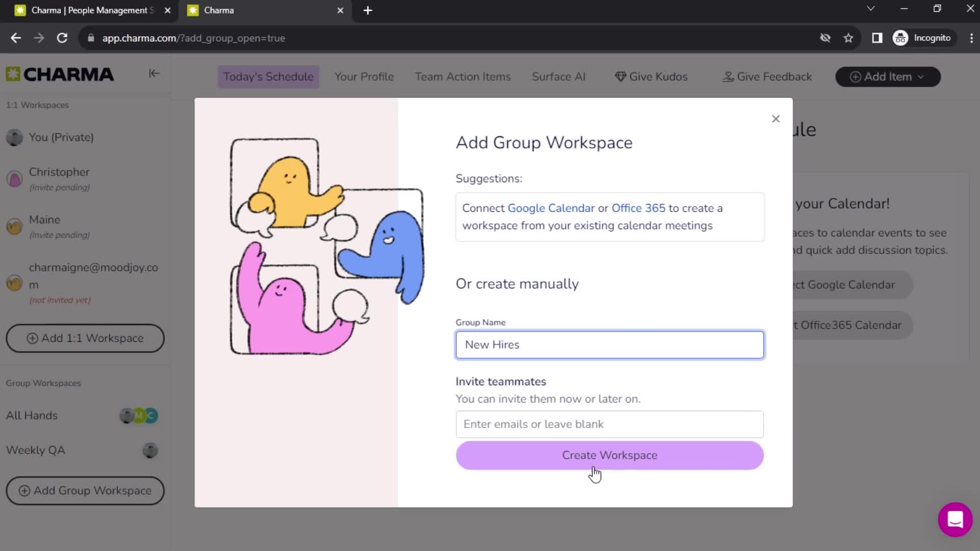This screenshot has width=980, height=551.
Task: Select the Weekly QA workspace item
Action: coord(35,449)
